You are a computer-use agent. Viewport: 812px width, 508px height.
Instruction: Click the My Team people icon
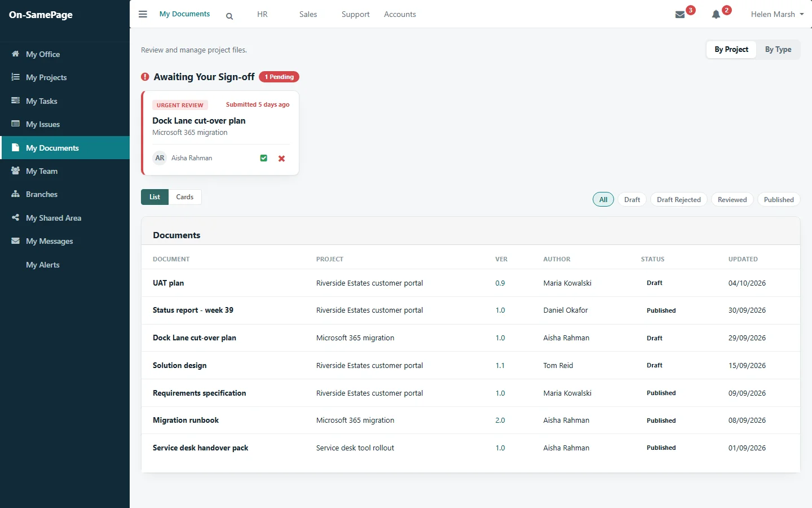(15, 170)
